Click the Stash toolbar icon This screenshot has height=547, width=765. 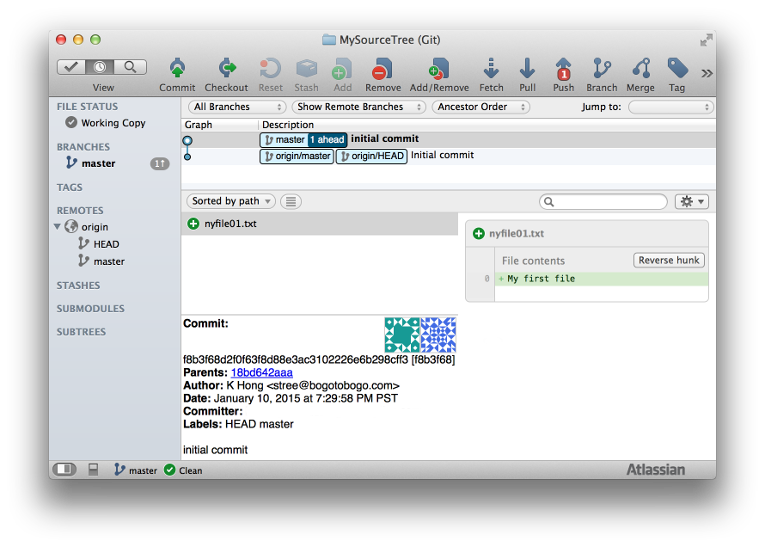tap(306, 68)
